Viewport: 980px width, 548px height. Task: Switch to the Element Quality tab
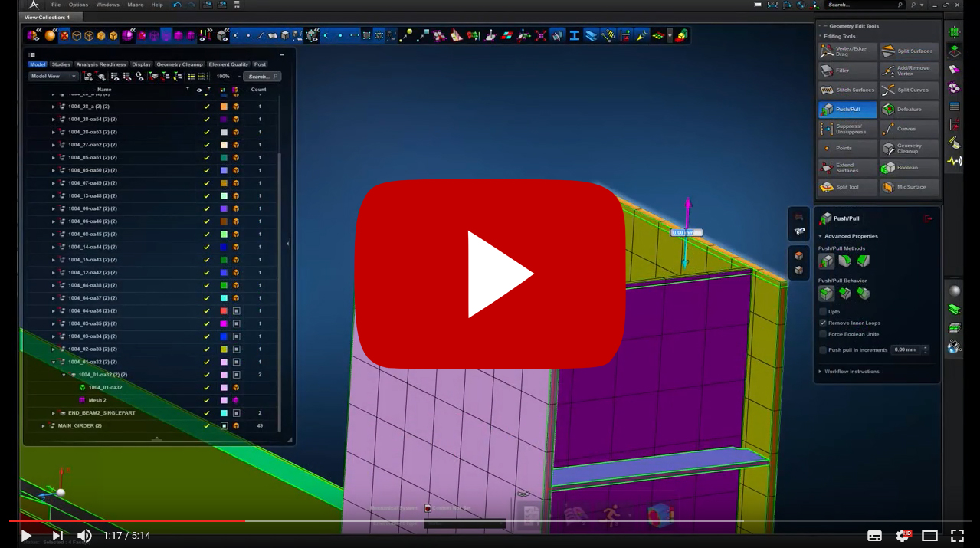point(229,64)
